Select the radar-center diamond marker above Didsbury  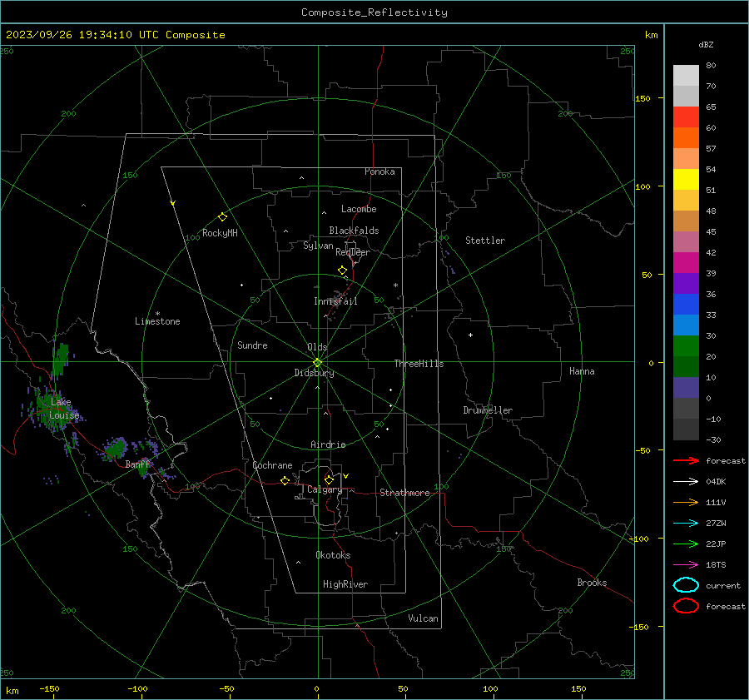pyautogui.click(x=317, y=363)
